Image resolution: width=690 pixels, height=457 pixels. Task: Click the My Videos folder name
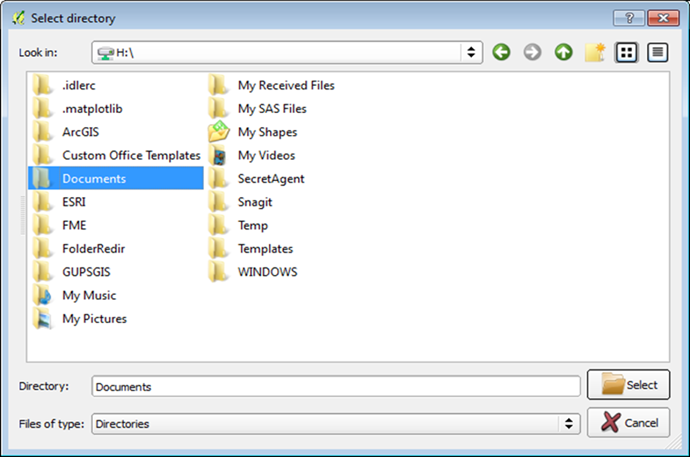click(x=266, y=155)
